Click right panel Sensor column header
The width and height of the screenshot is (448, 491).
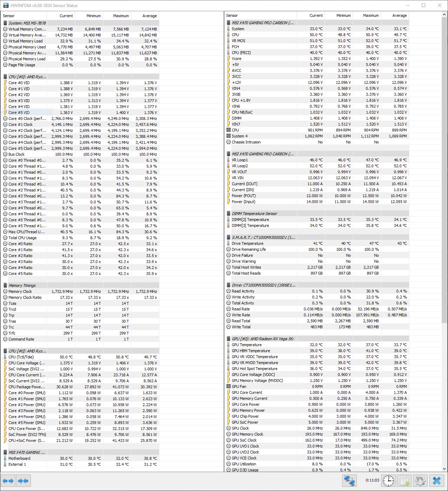[260, 15]
